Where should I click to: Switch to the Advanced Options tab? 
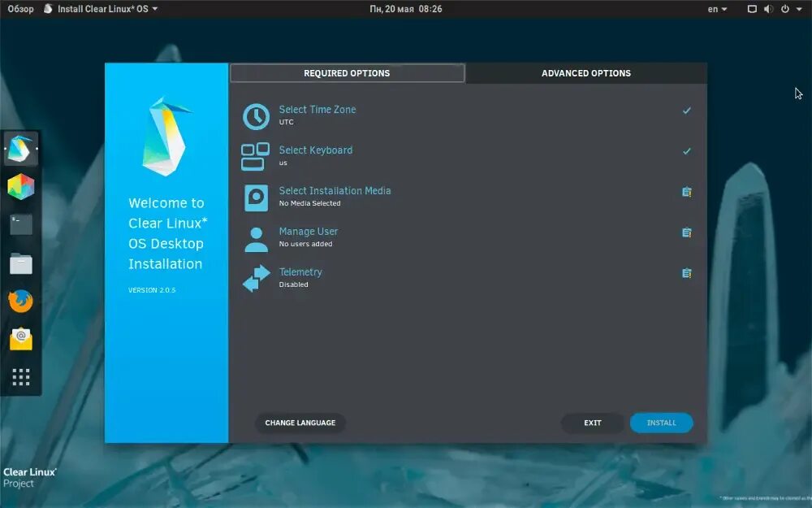click(x=586, y=73)
